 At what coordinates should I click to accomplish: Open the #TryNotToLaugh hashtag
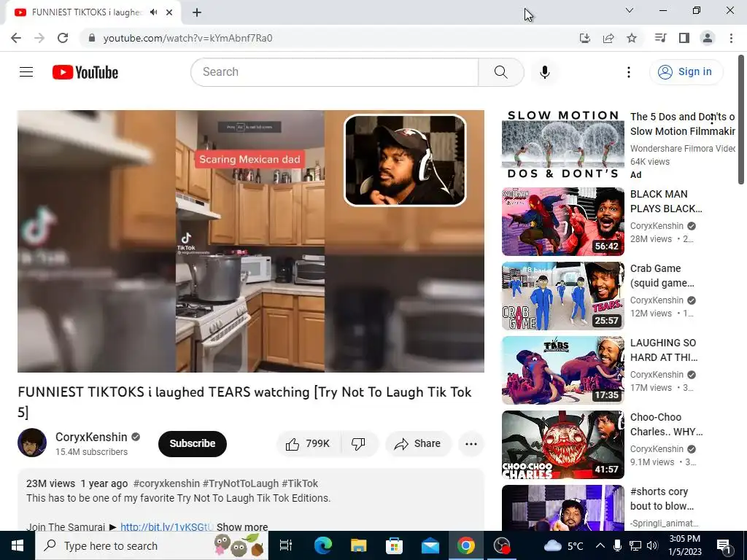[x=241, y=483]
